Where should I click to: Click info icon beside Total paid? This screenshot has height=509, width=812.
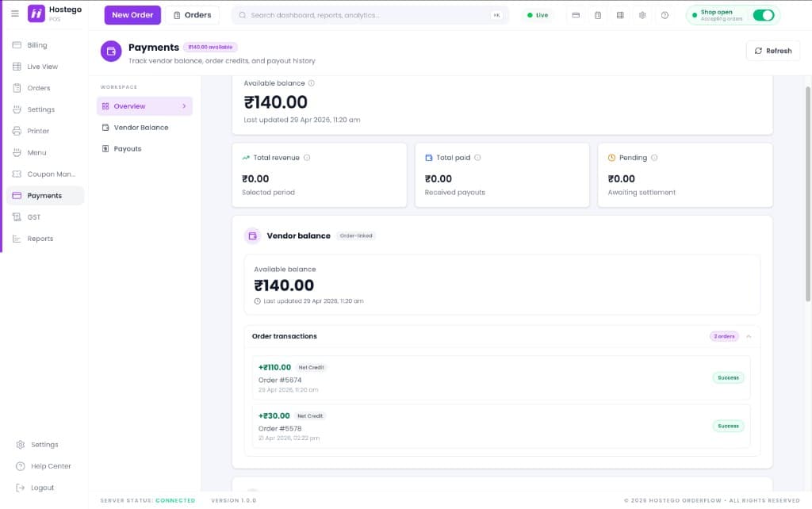click(x=477, y=158)
